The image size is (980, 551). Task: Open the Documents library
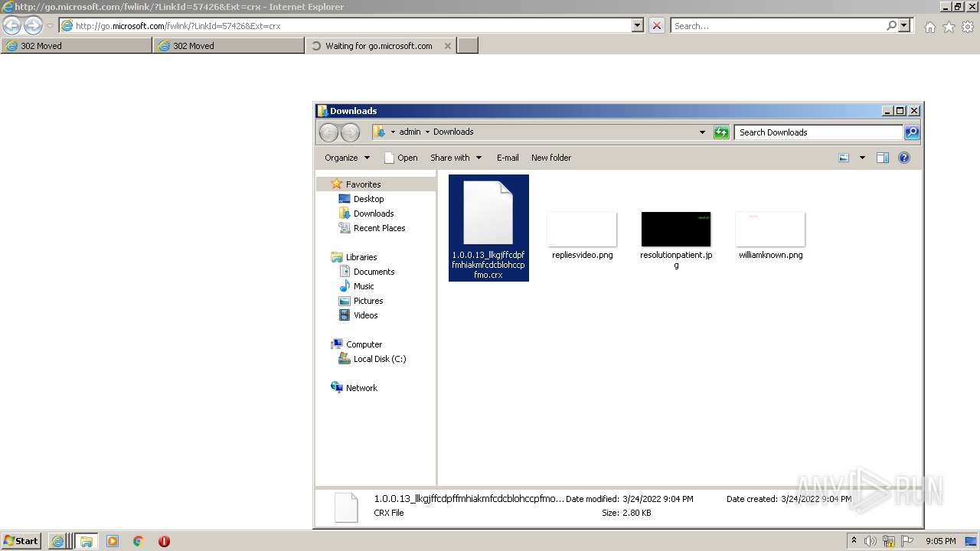(x=374, y=272)
